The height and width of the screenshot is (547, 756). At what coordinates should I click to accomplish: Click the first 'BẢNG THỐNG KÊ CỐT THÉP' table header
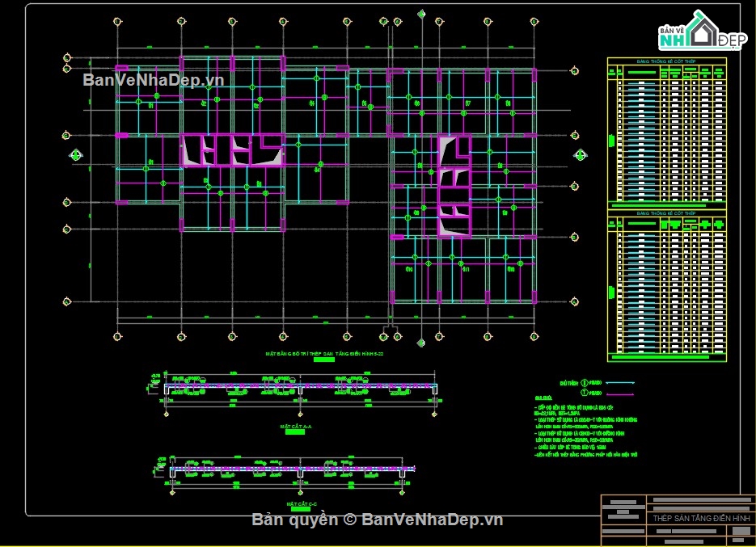(665, 61)
